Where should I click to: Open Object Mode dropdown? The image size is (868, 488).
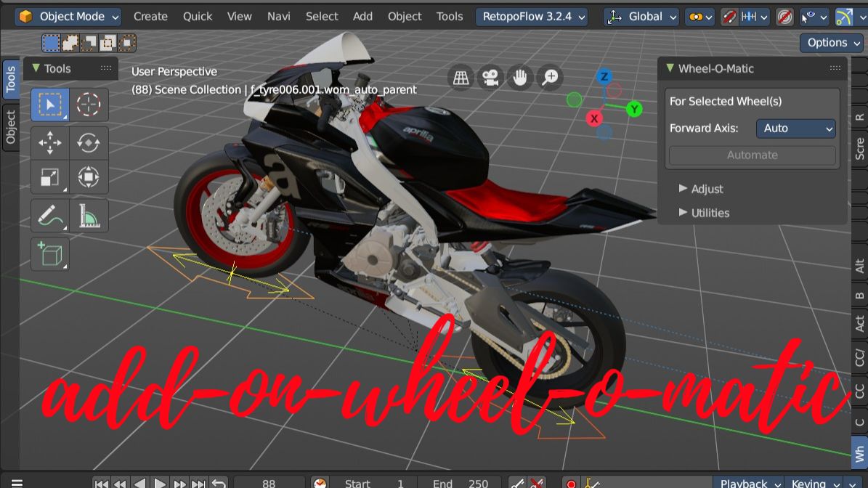click(x=69, y=17)
